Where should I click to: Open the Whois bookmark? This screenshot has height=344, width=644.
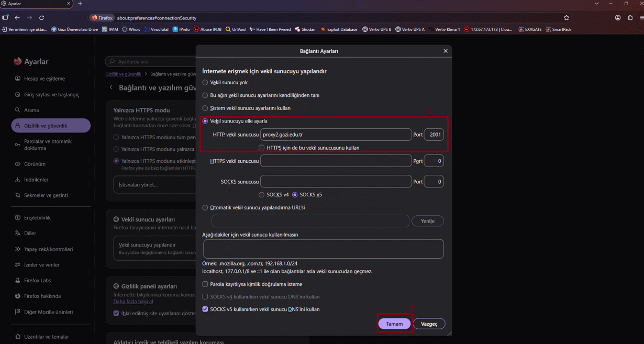point(131,29)
